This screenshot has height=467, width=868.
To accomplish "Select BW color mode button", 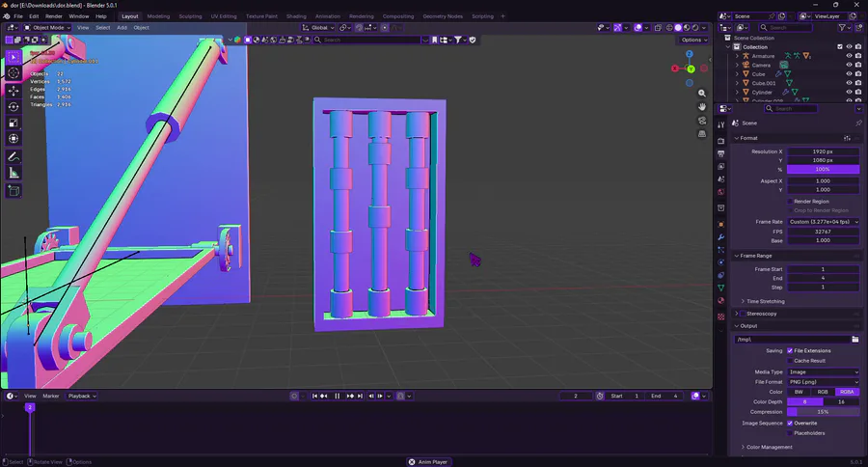I will [x=799, y=392].
